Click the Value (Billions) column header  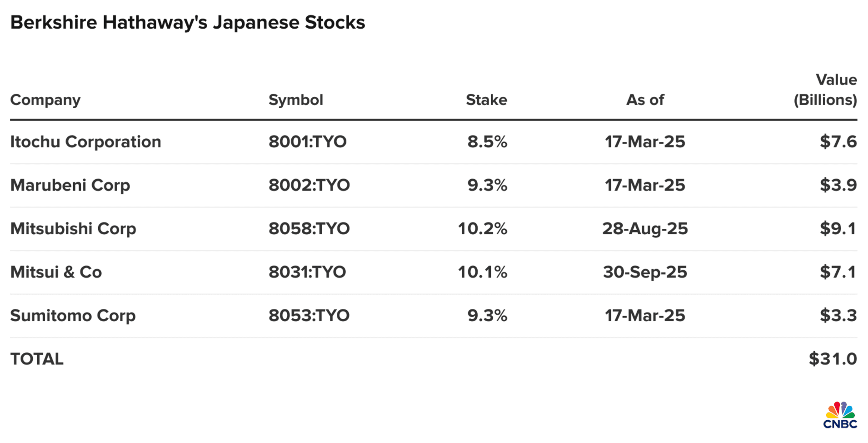tap(825, 90)
